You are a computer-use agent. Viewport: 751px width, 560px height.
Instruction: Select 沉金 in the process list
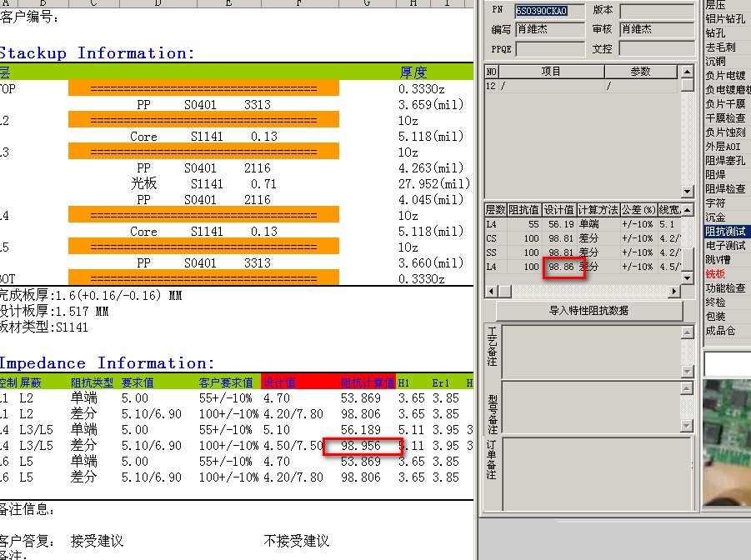coord(715,217)
